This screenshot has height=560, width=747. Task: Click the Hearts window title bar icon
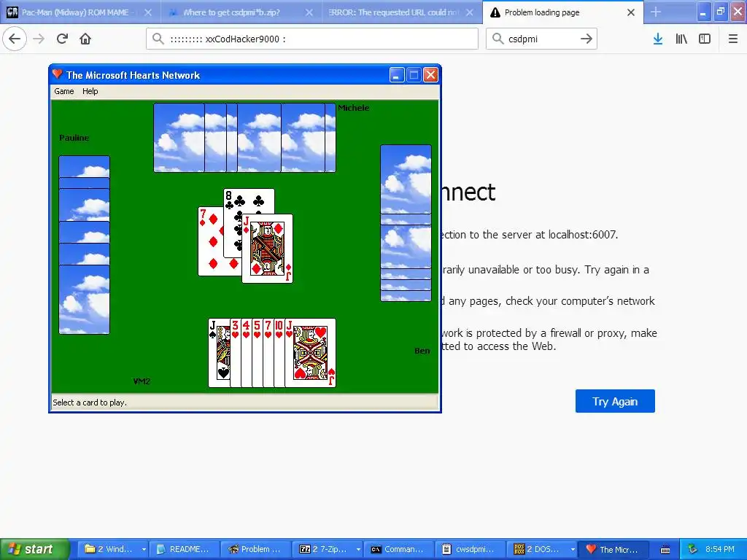coord(58,74)
